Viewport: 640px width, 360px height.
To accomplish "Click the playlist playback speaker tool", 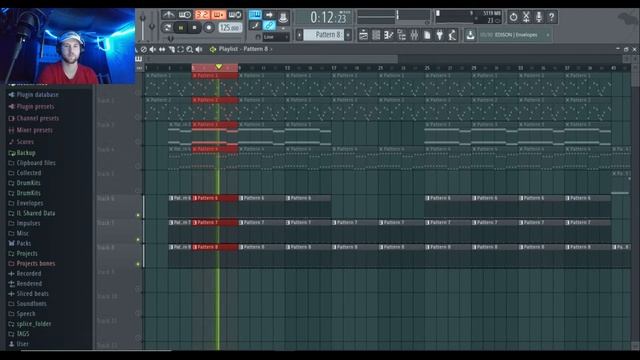I will click(x=199, y=49).
